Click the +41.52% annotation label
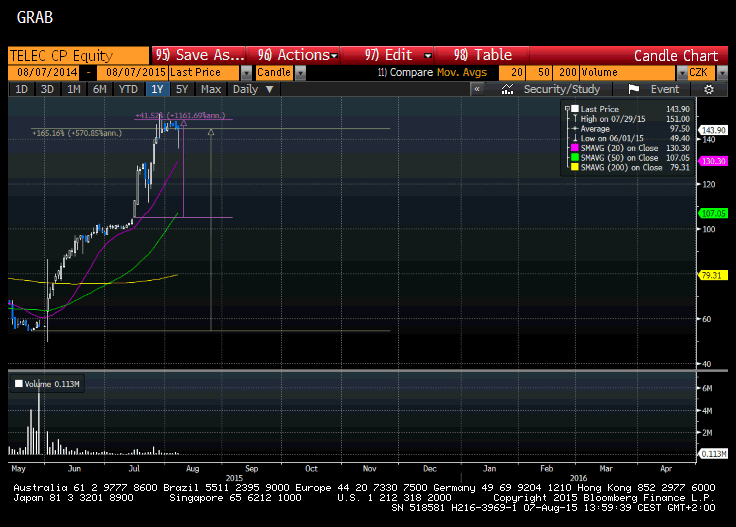This screenshot has height=527, width=736. point(180,115)
